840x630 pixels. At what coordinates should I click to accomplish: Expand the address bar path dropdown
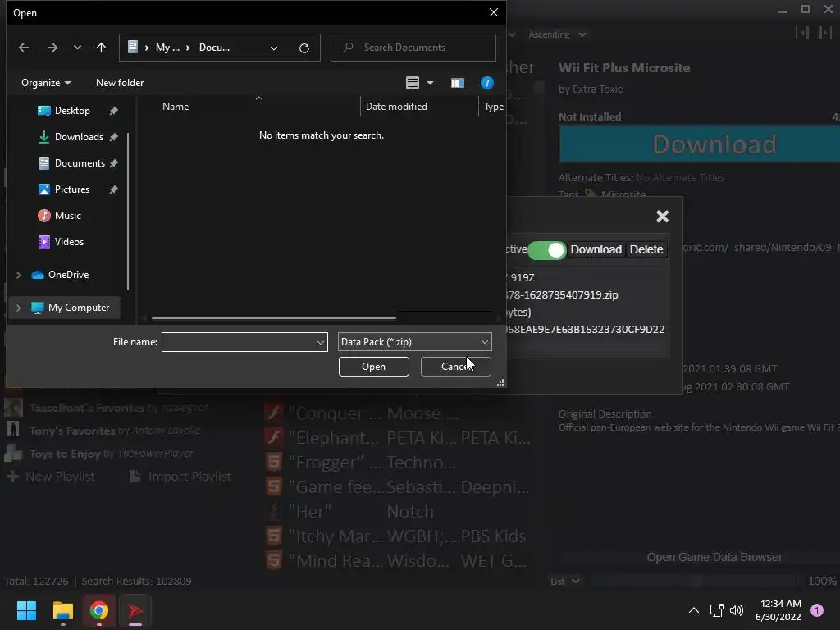tap(274, 48)
